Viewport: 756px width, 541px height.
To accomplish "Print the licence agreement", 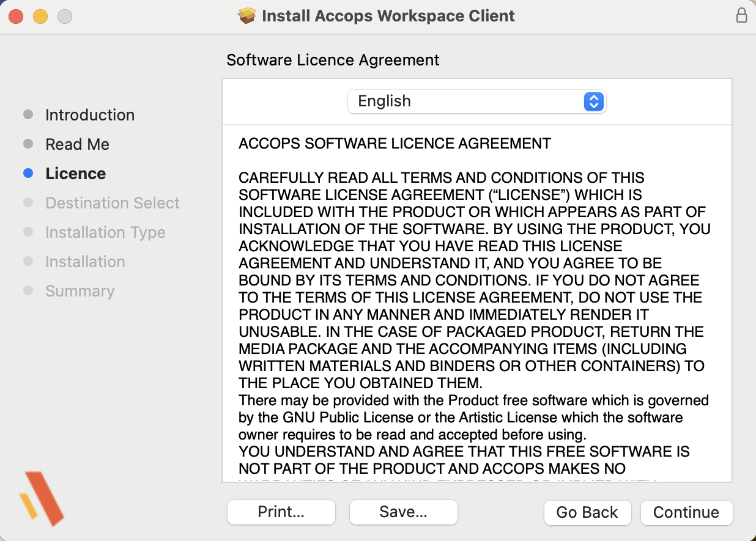I will [x=281, y=512].
